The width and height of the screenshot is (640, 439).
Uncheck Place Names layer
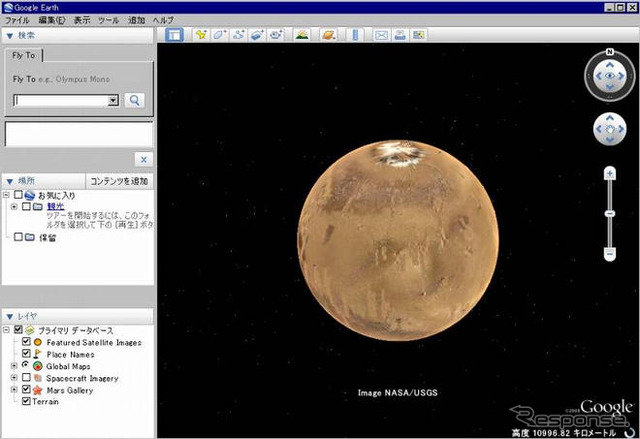(x=26, y=353)
